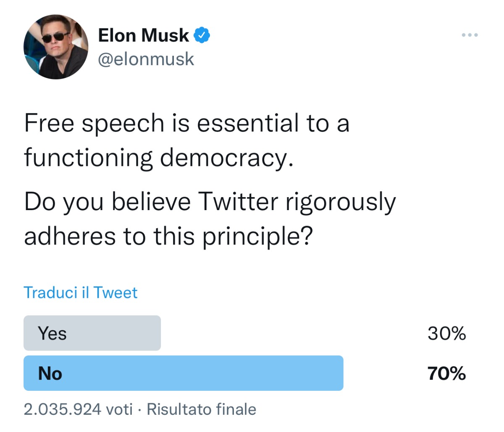Click the word principle in the tweet

click(258, 237)
